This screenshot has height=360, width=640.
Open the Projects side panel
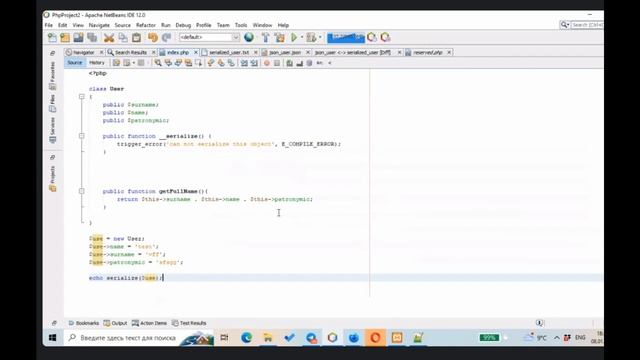tap(53, 178)
